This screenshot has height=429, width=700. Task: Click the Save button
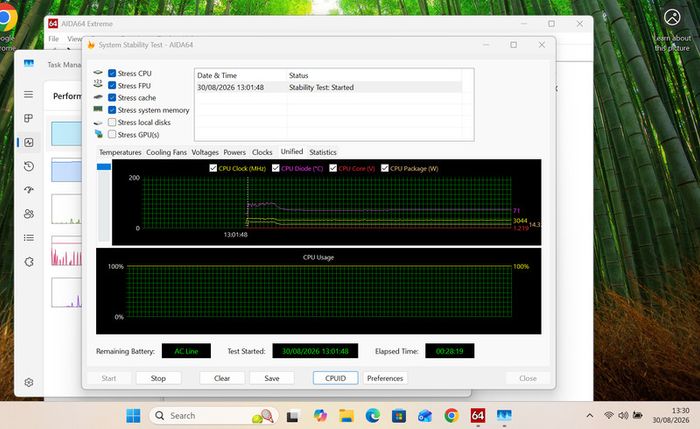(x=271, y=378)
